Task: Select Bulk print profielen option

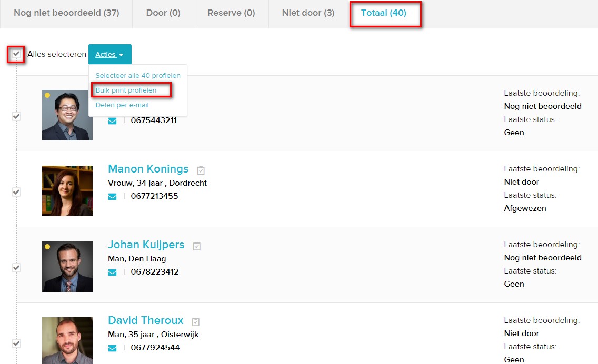Action: click(x=126, y=90)
